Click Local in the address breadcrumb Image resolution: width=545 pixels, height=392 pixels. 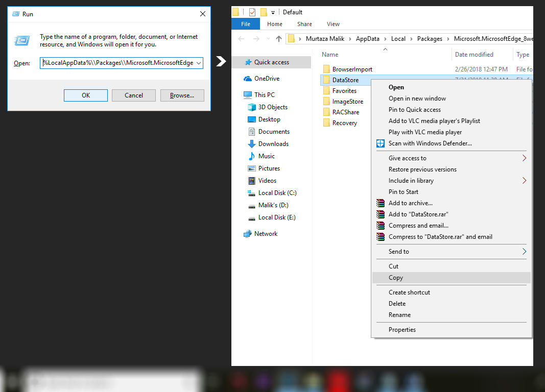click(398, 39)
